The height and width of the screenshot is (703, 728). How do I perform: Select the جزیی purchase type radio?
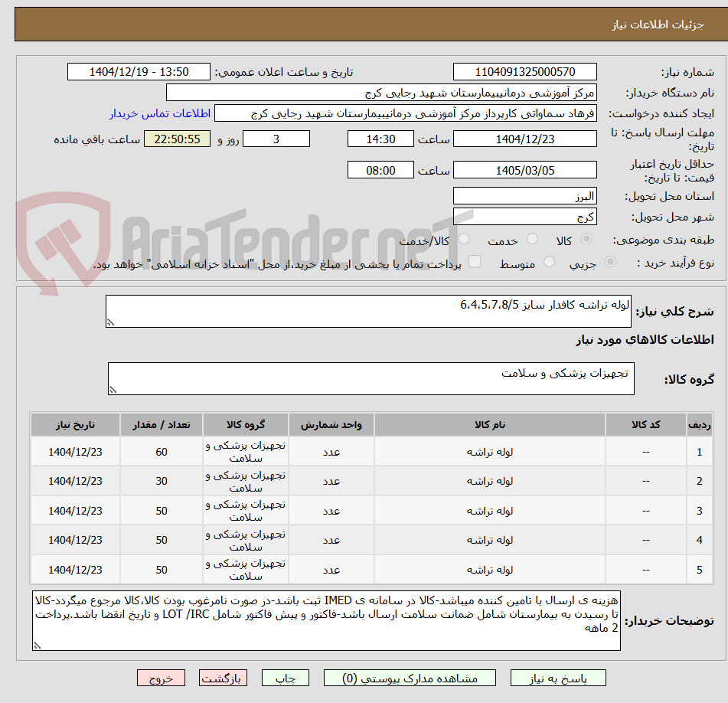[610, 263]
